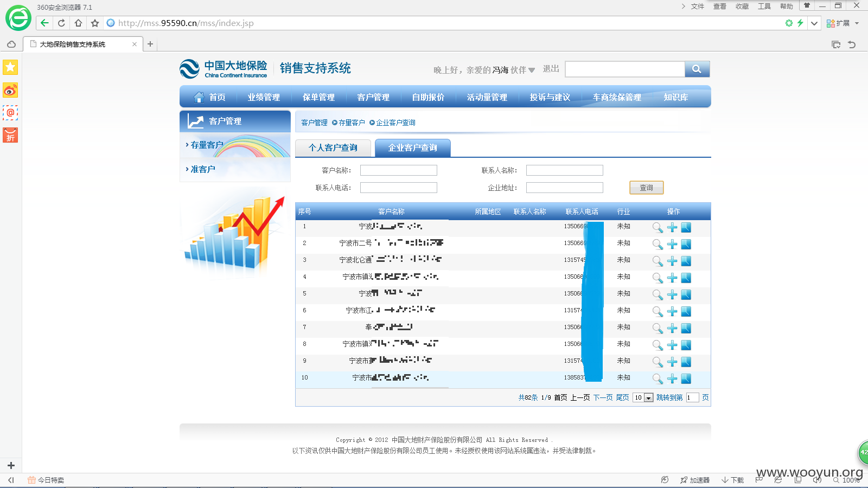Image resolution: width=868 pixels, height=488 pixels.
Task: Open the 首页 navigation item
Action: (x=209, y=97)
